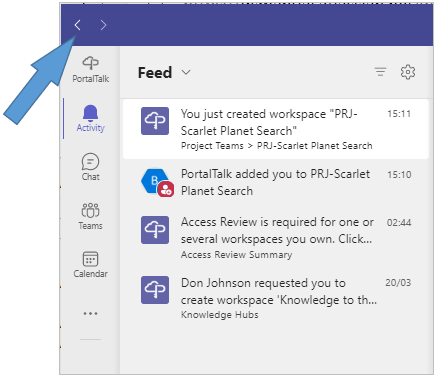This screenshot has height=379, width=435.
Task: Click the Feed heading
Action: point(155,73)
